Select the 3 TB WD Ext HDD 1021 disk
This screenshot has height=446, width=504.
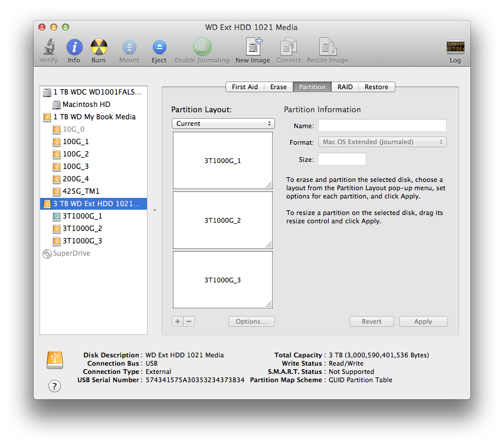93,204
